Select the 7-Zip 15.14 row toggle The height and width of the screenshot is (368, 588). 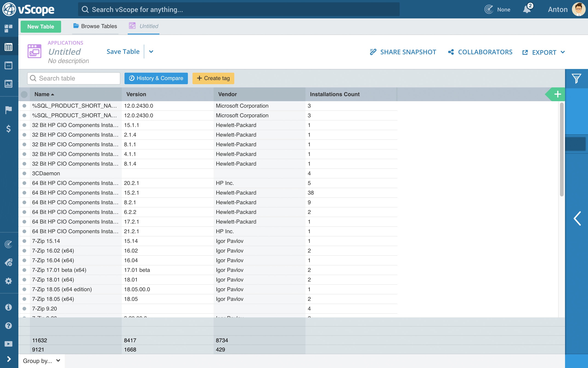[24, 241]
